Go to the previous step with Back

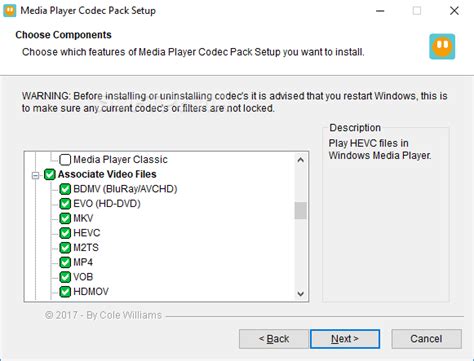click(x=274, y=339)
